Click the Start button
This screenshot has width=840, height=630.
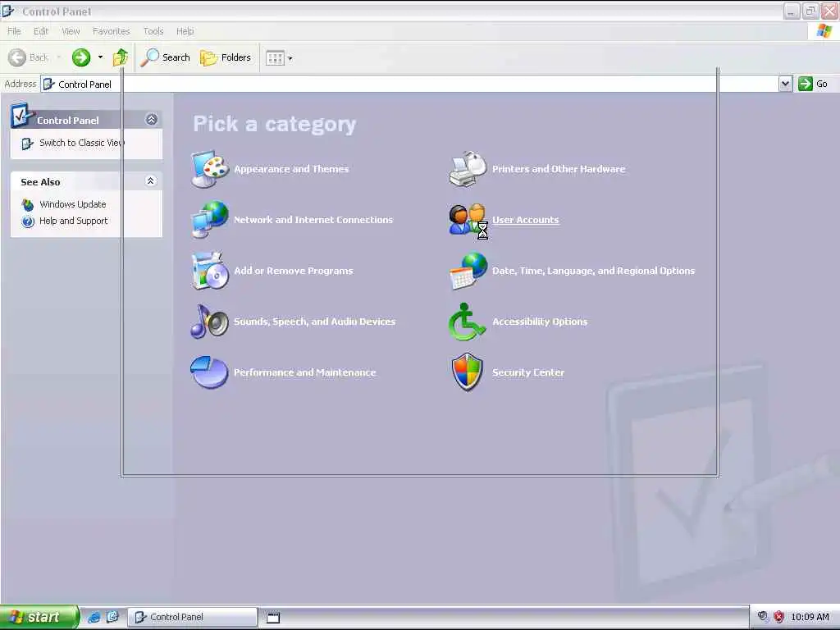pos(39,617)
